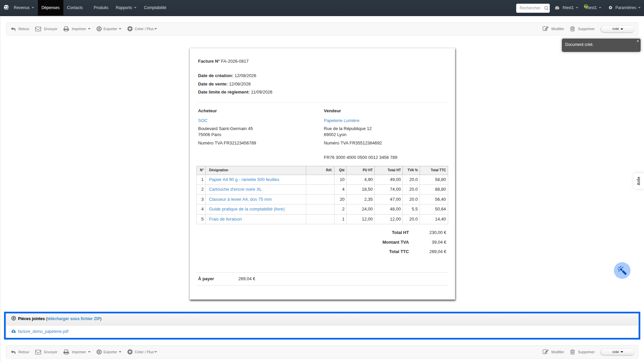The height and width of the screenshot is (362, 644).
Task: Click the top Modifier pencil icon
Action: point(545,29)
